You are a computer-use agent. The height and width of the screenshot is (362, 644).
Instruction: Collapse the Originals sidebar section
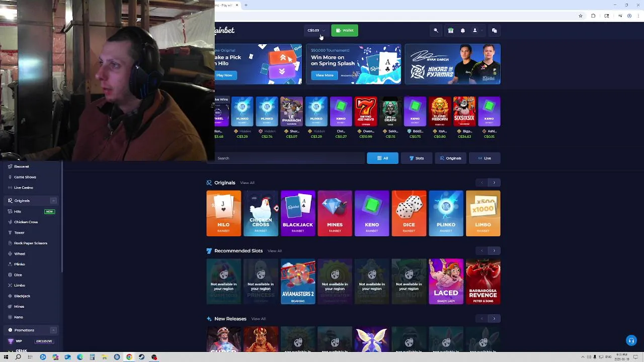tap(53, 201)
